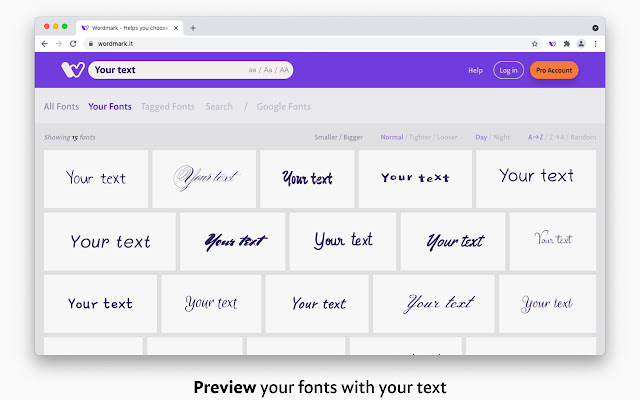Viewport: 640px width, 400px height.
Task: Click the Wordmark logo icon in the purple header
Action: tap(73, 70)
